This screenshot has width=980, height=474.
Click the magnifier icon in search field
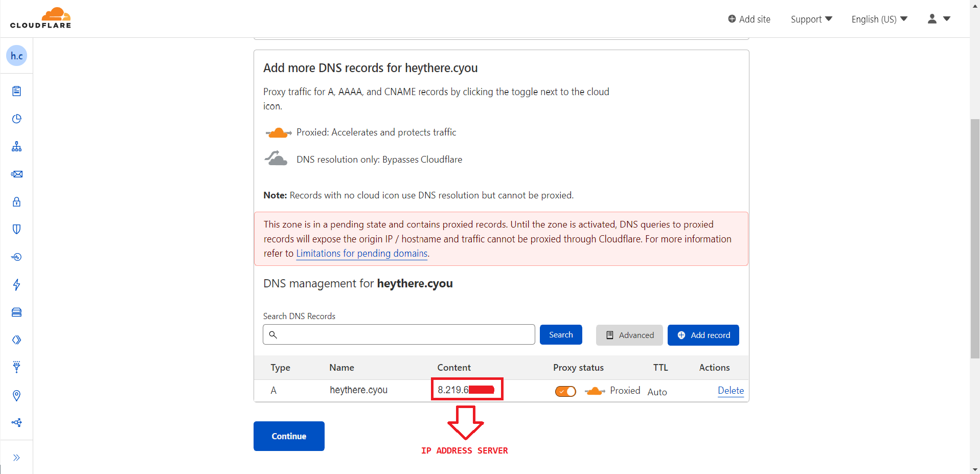(273, 334)
